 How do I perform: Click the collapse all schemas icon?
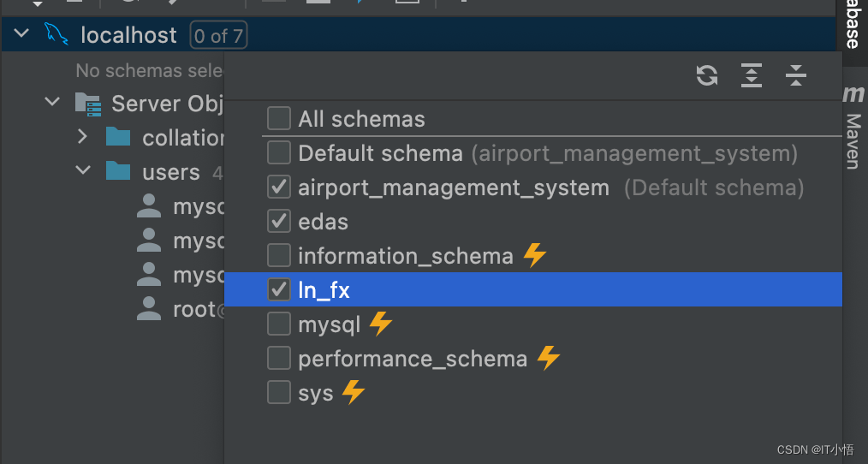click(795, 75)
